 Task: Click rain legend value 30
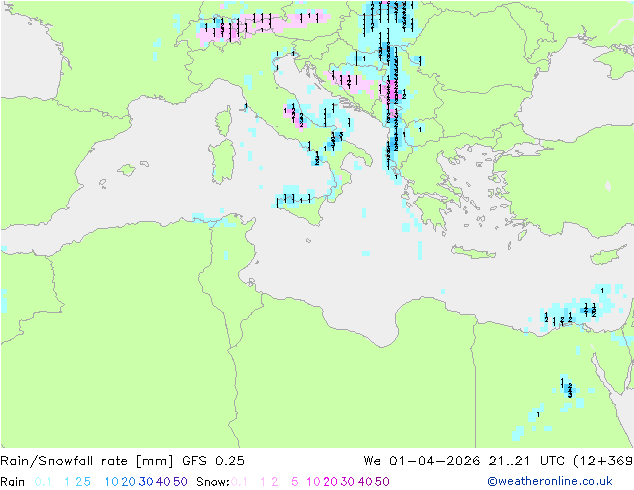146,482
